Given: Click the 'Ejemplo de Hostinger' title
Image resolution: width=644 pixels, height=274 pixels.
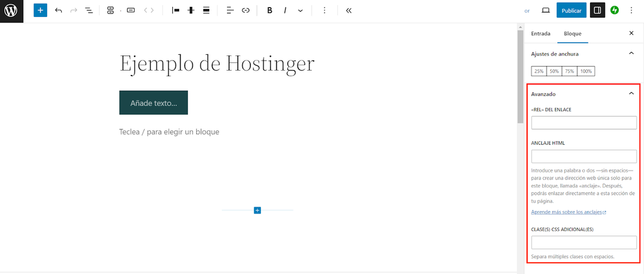Looking at the screenshot, I should 217,64.
